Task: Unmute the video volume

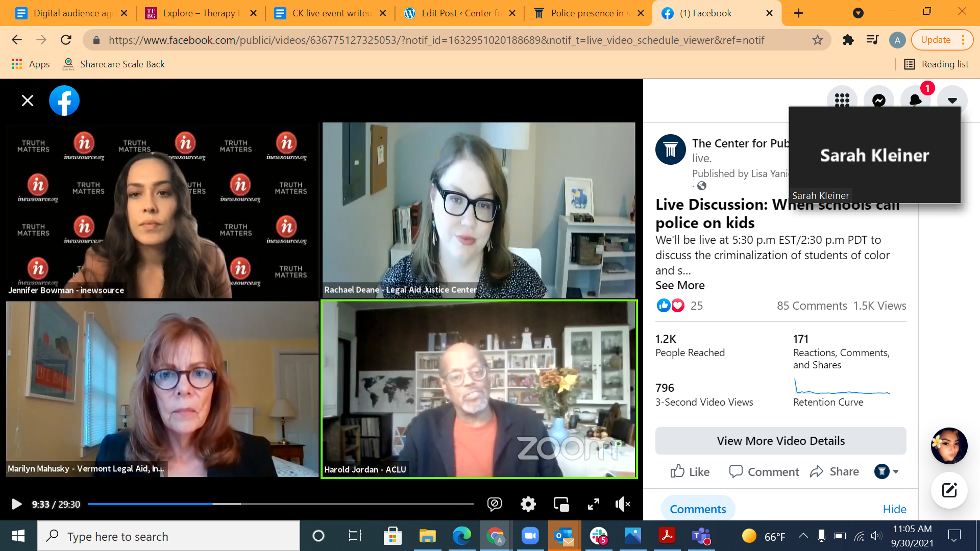Action: click(623, 504)
